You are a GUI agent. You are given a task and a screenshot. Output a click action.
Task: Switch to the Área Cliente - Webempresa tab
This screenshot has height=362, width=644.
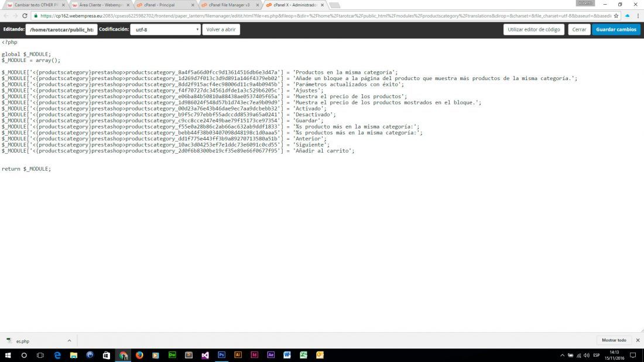point(101,5)
